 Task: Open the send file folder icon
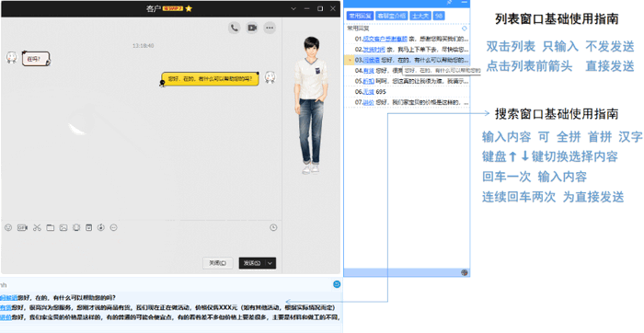50,227
